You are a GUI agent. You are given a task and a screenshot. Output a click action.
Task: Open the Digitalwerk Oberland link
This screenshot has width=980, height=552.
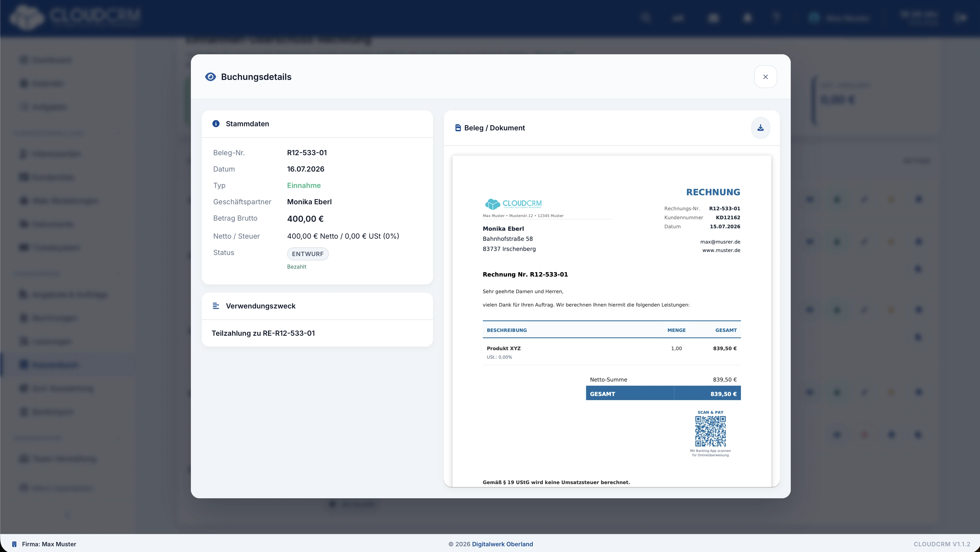tap(502, 544)
